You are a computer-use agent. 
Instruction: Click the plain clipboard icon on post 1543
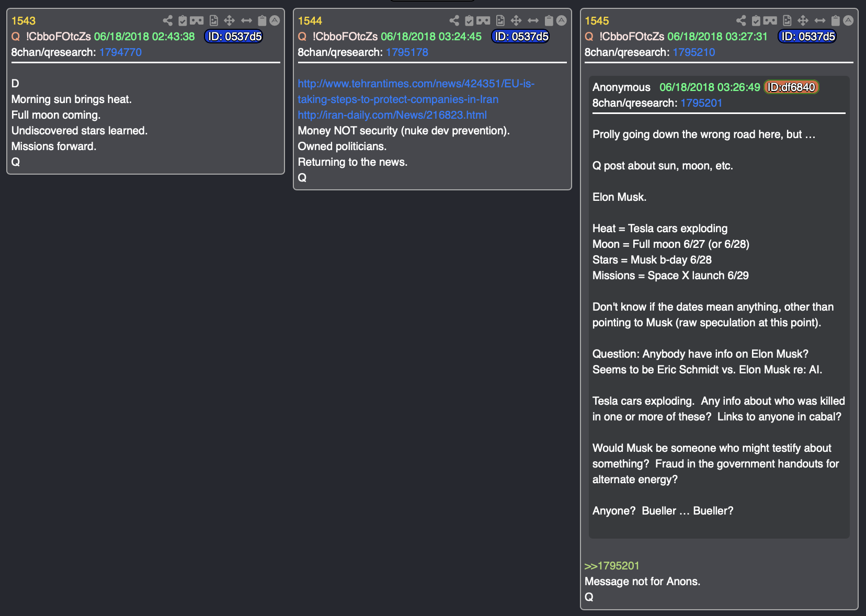(x=262, y=20)
